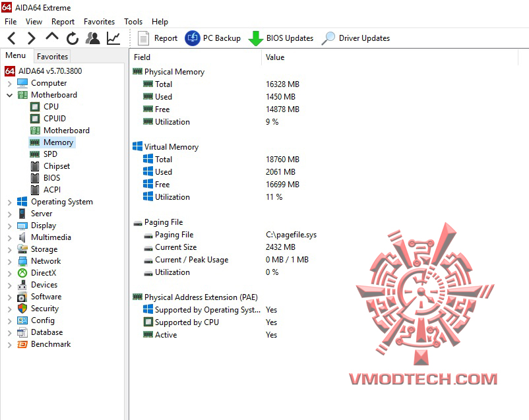This screenshot has width=529, height=420.
Task: Expand the Operating System tree node
Action: (10, 202)
